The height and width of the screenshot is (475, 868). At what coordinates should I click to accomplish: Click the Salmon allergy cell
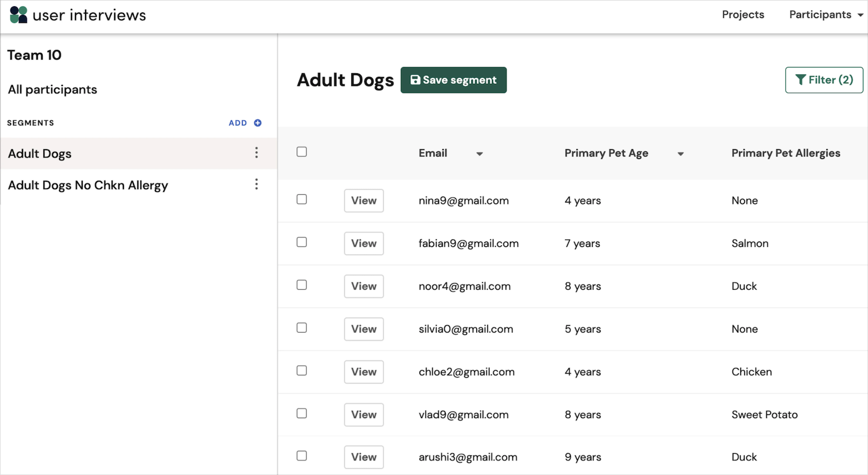coord(750,244)
